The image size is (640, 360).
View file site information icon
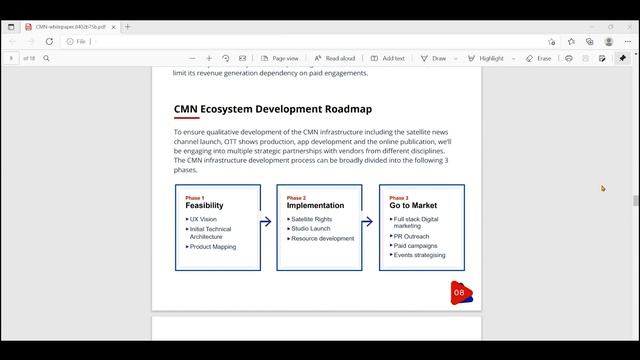(70, 42)
